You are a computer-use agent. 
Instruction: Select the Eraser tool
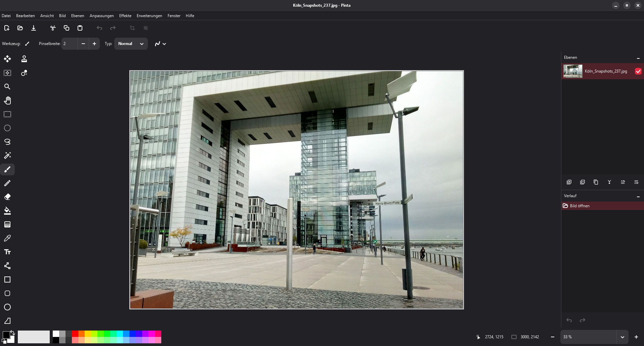coord(7,197)
